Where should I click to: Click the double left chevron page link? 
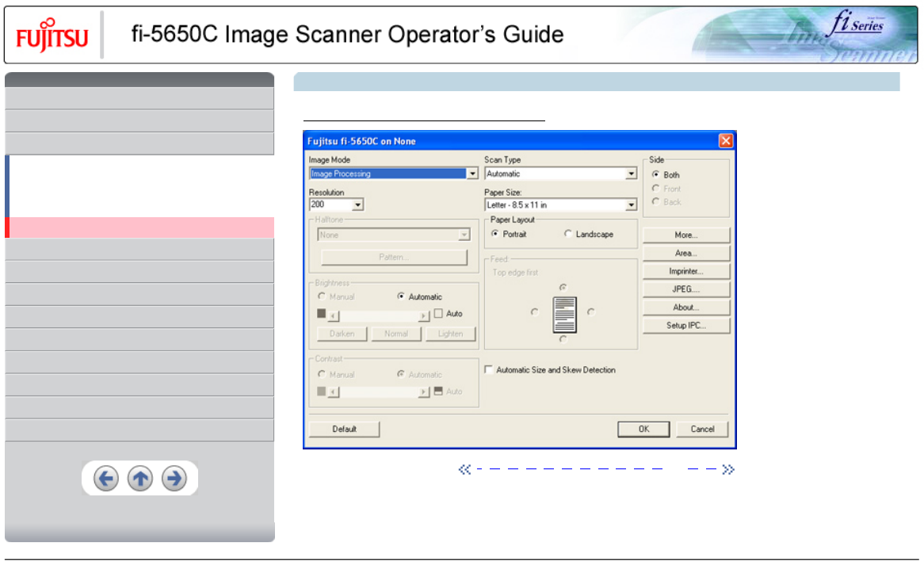(465, 469)
